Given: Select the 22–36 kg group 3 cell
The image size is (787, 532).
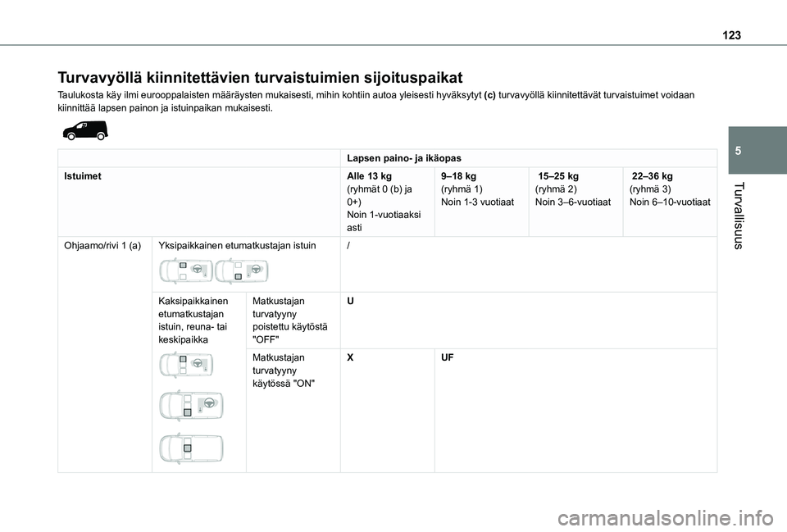Looking at the screenshot, I should [669, 189].
